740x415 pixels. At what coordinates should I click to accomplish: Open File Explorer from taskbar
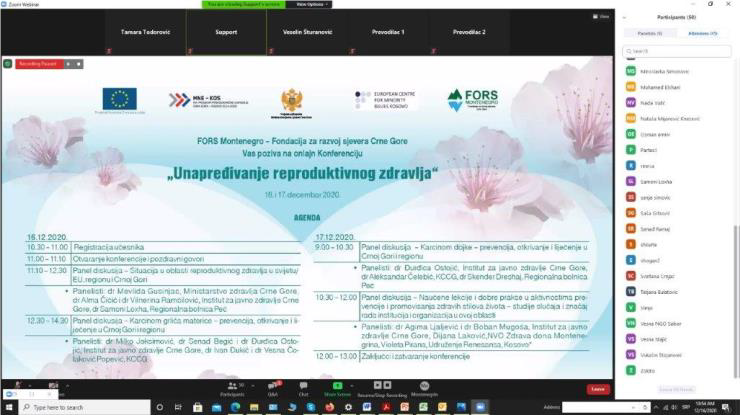pos(254,407)
